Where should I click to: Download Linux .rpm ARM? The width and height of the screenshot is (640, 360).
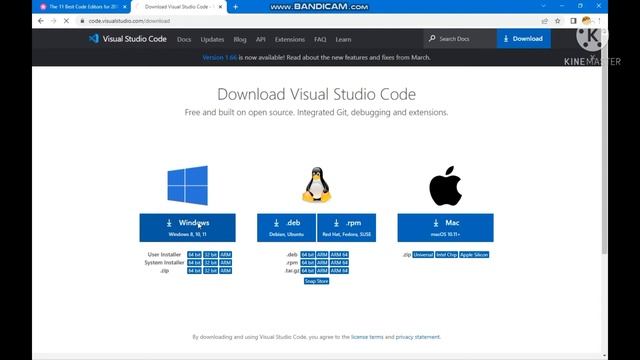(x=322, y=263)
